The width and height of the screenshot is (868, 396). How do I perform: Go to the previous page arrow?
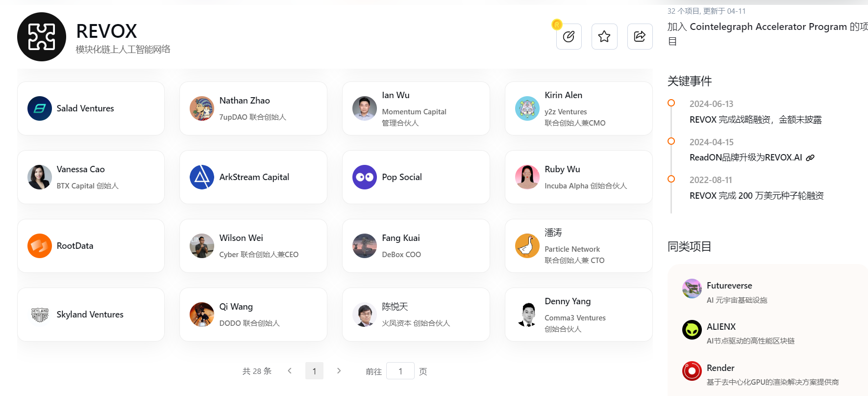click(290, 371)
